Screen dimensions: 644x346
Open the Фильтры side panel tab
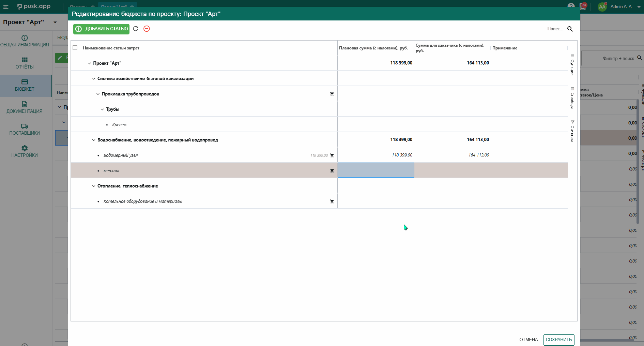click(x=572, y=131)
